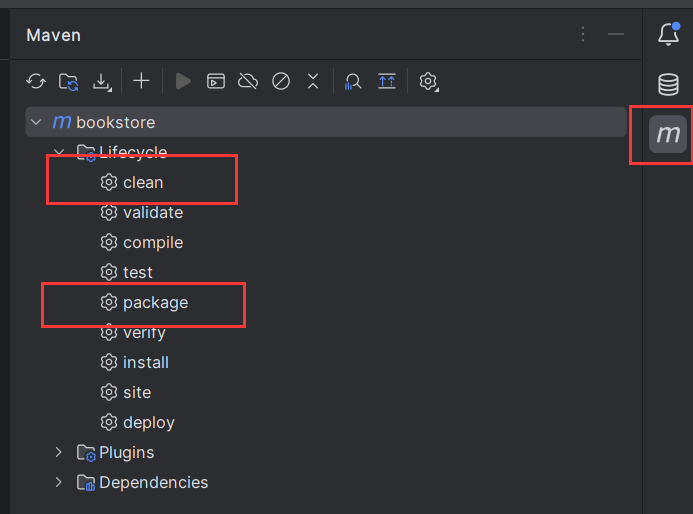Click the Download Sources icon
Viewport: 693px width, 514px height.
click(101, 81)
